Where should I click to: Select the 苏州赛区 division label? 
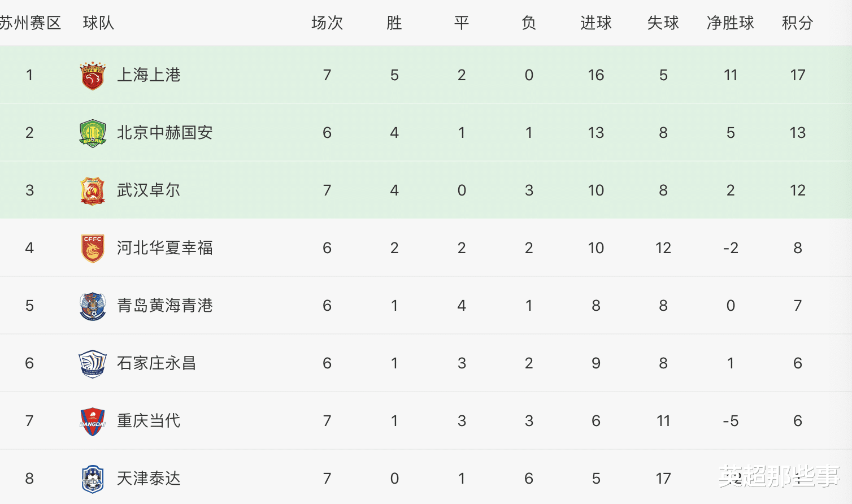pos(31,23)
